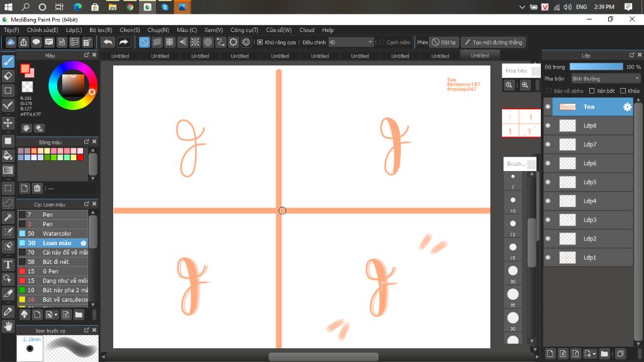Toggle visibility of the Lớp5 layer

pyautogui.click(x=548, y=182)
